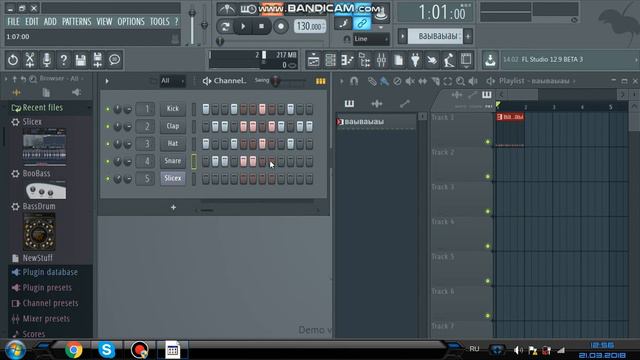Select the Playlist delete tool
The height and width of the screenshot is (360, 640).
(397, 81)
